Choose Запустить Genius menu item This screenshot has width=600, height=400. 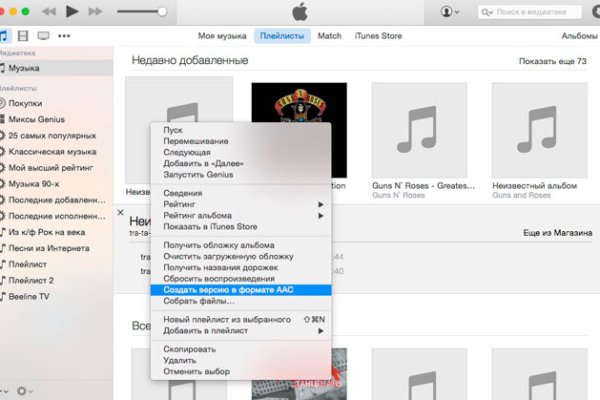241,175
